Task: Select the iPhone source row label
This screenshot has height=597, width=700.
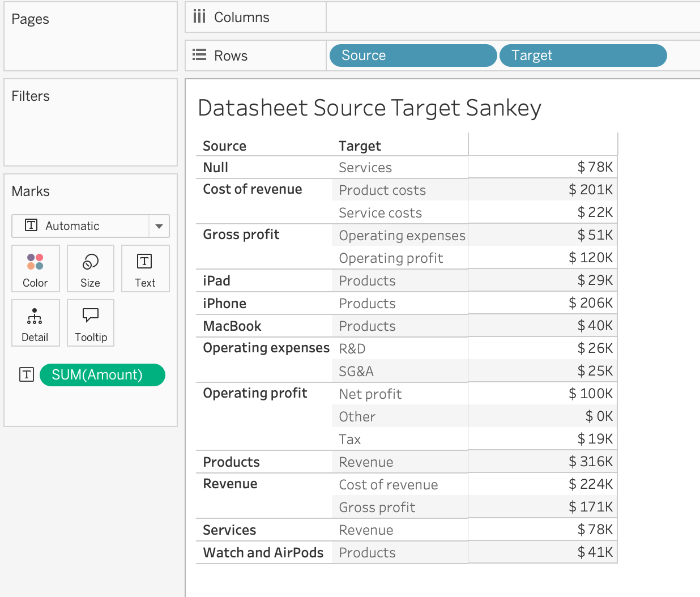Action: [224, 304]
